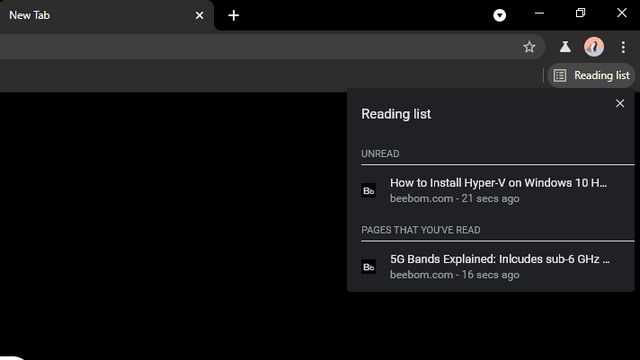
Task: Open the 5G Bands Explained article
Action: click(x=498, y=267)
